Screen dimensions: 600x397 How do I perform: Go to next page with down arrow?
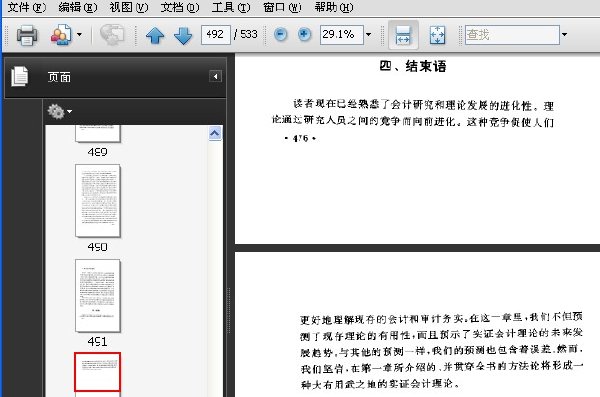point(183,36)
